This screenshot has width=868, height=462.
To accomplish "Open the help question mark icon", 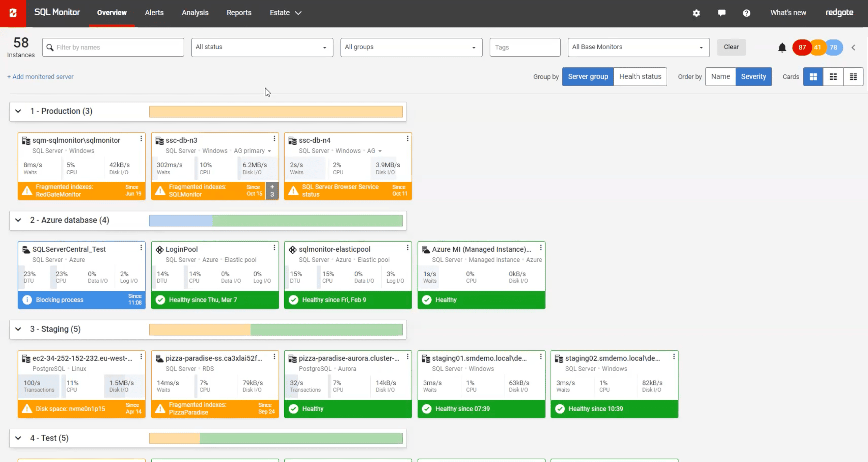I will [746, 13].
